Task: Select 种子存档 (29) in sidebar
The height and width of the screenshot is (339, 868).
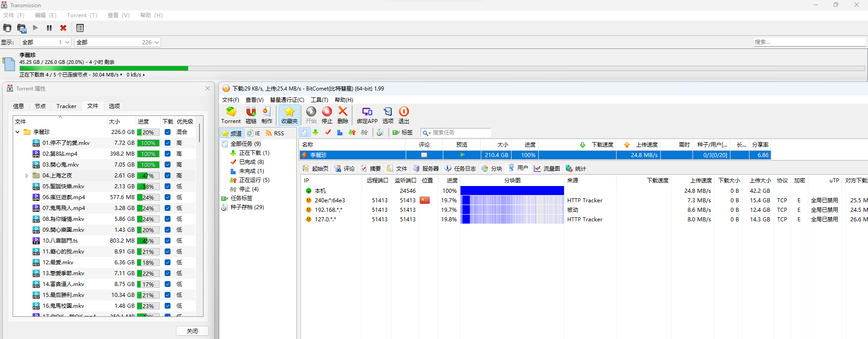Action: click(x=247, y=207)
